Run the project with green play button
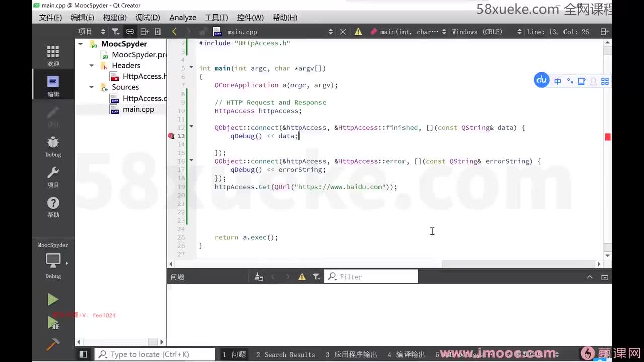This screenshot has width=644, height=362. (x=53, y=300)
